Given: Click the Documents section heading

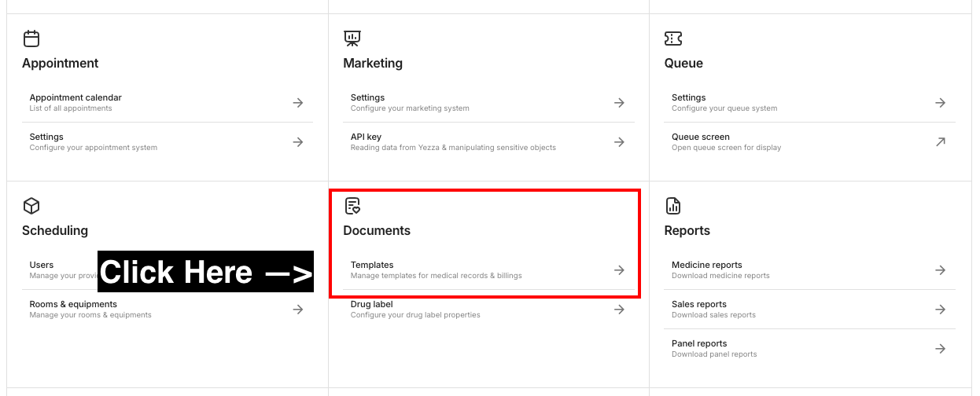Looking at the screenshot, I should pos(377,231).
